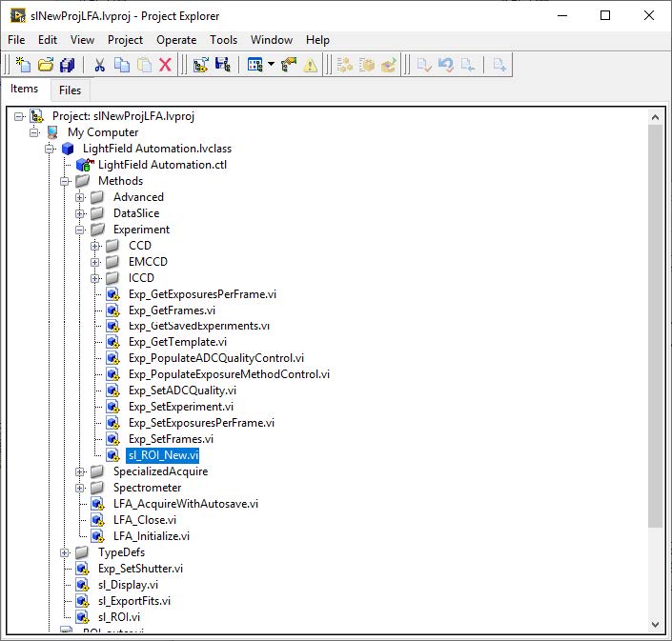This screenshot has width=672, height=641.
Task: Expand the EMCCD folder
Action: pos(95,262)
